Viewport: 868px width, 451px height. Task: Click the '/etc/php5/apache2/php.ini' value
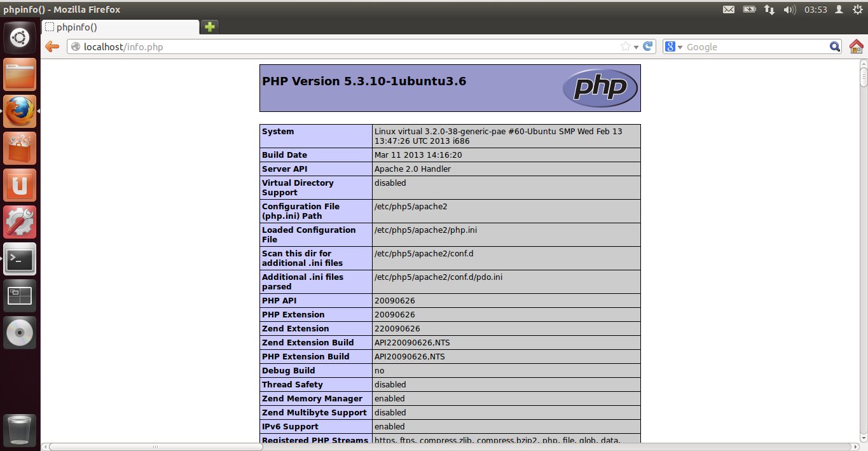pos(425,230)
